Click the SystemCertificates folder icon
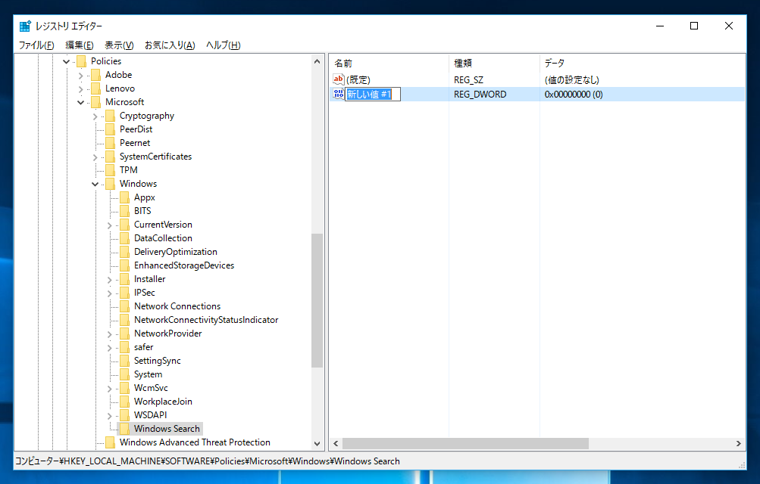Image resolution: width=760 pixels, height=484 pixels. coord(111,156)
